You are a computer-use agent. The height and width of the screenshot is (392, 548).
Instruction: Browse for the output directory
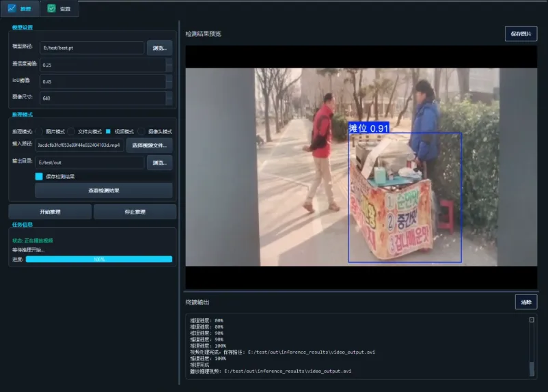tap(159, 163)
